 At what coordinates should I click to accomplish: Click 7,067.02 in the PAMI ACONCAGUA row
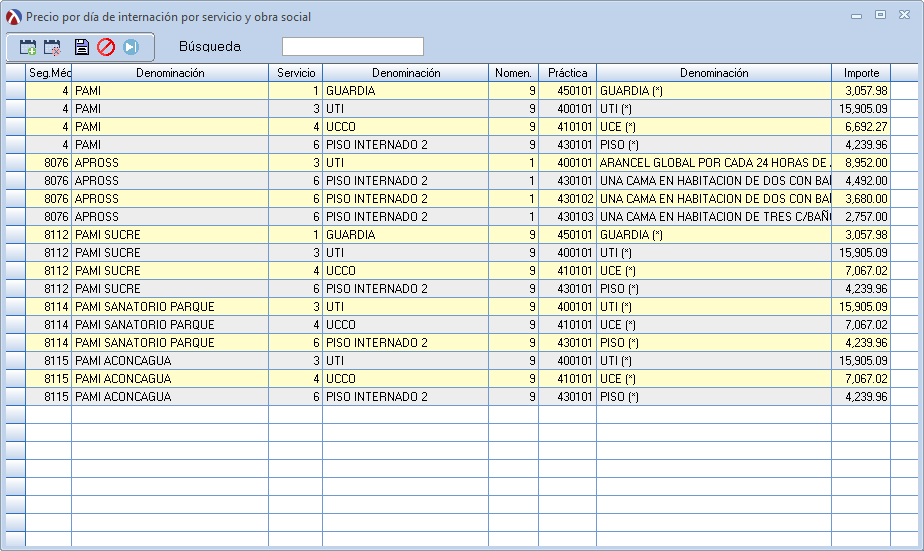click(861, 378)
